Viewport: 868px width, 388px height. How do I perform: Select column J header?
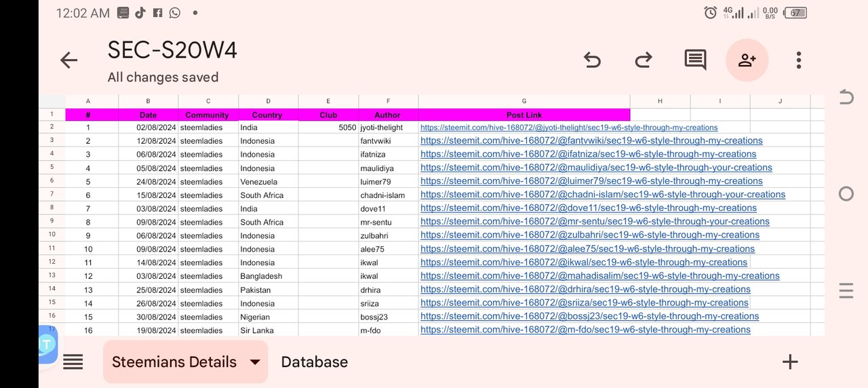780,101
